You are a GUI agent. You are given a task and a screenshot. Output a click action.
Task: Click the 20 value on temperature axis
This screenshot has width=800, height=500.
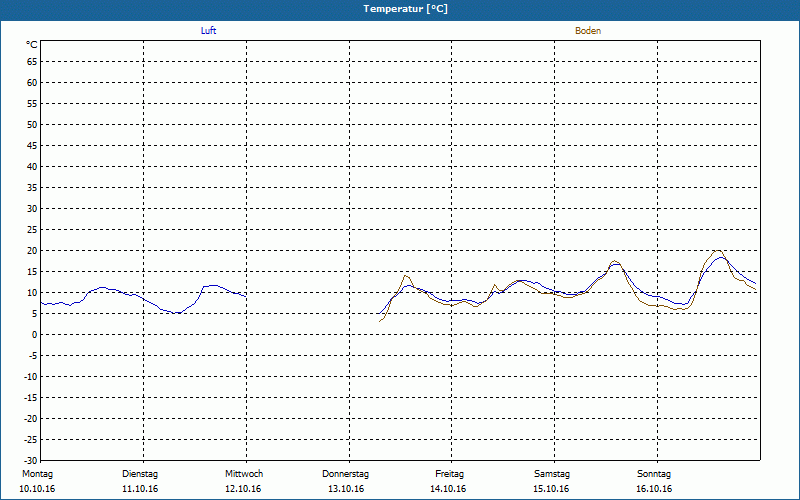click(32, 251)
